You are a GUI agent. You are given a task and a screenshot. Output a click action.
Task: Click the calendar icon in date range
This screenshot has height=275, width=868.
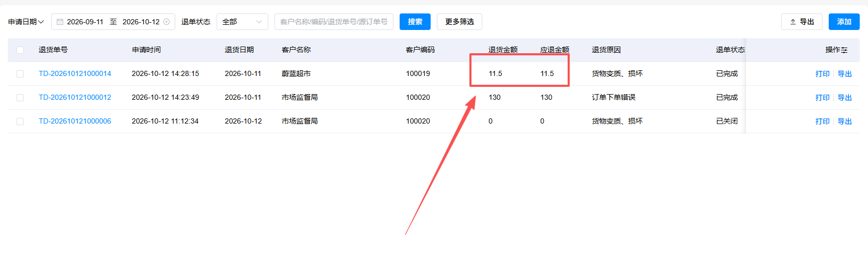(x=60, y=22)
